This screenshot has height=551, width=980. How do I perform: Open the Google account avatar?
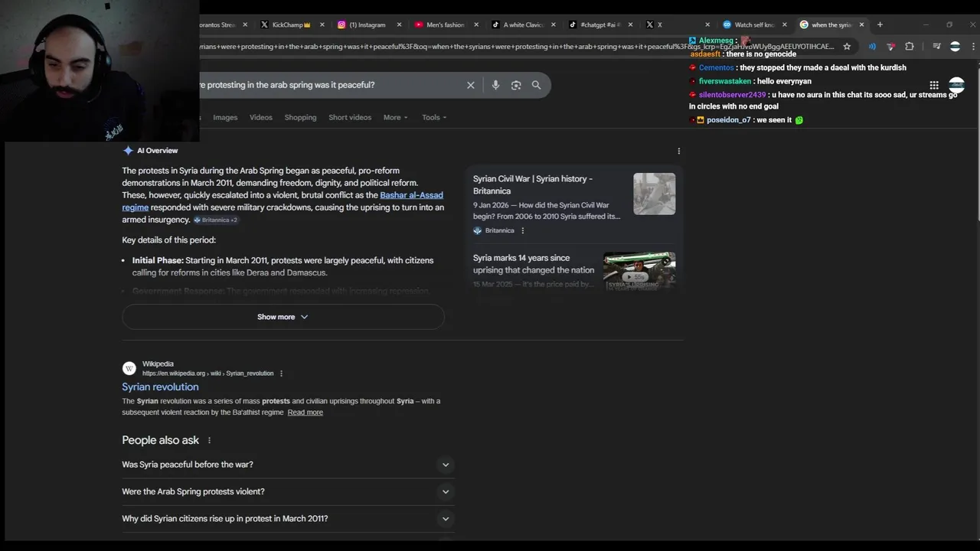(x=957, y=85)
